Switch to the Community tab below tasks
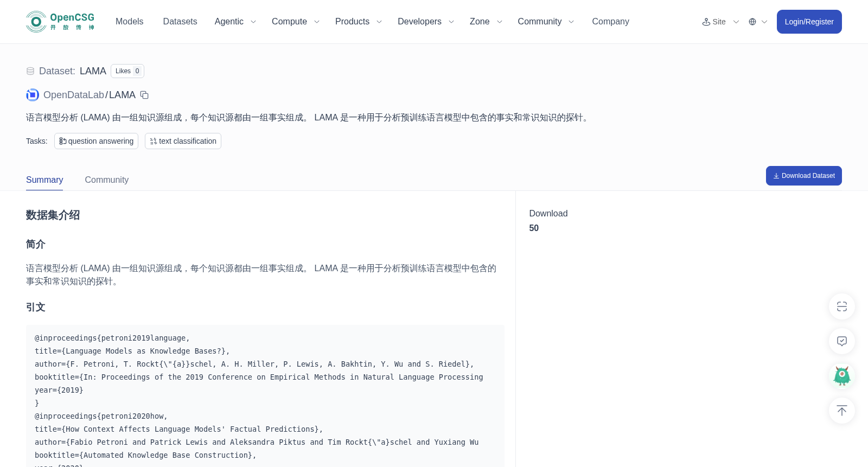Screen dimensions: 868x467 pyautogui.click(x=107, y=180)
